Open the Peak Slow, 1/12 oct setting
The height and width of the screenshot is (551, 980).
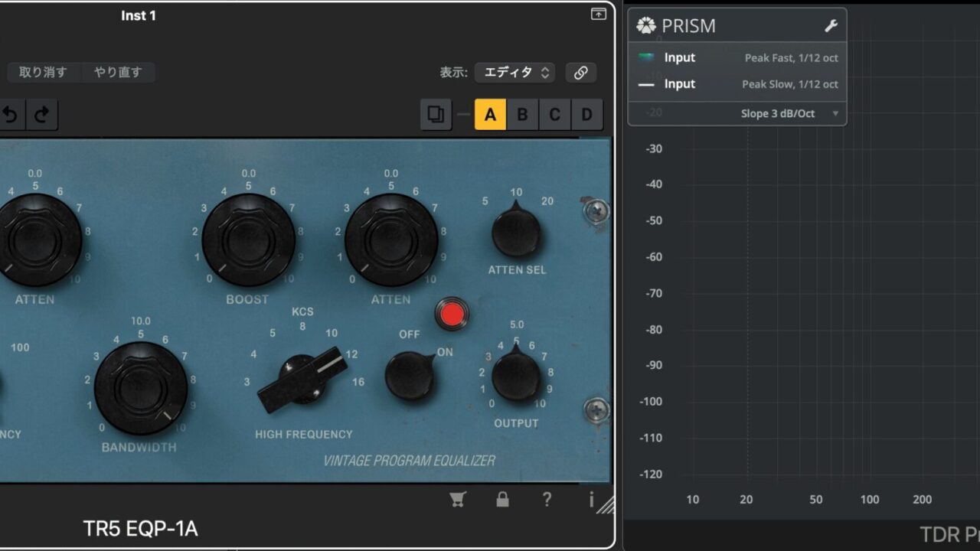click(x=789, y=84)
